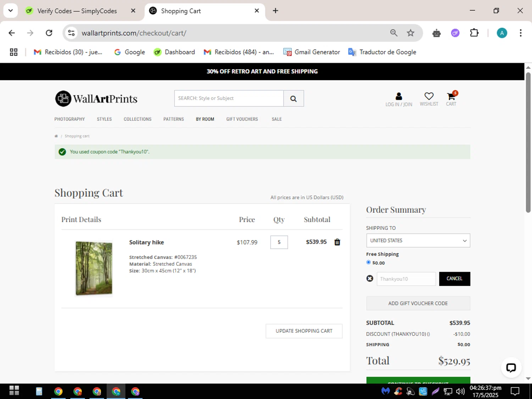Open Windows Start menu
Image resolution: width=532 pixels, height=399 pixels.
pyautogui.click(x=14, y=391)
